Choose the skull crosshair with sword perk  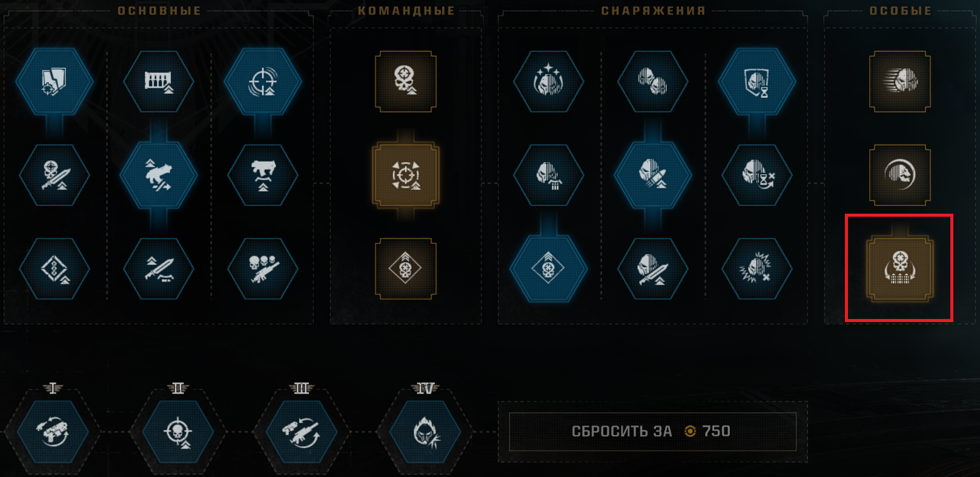click(x=55, y=175)
